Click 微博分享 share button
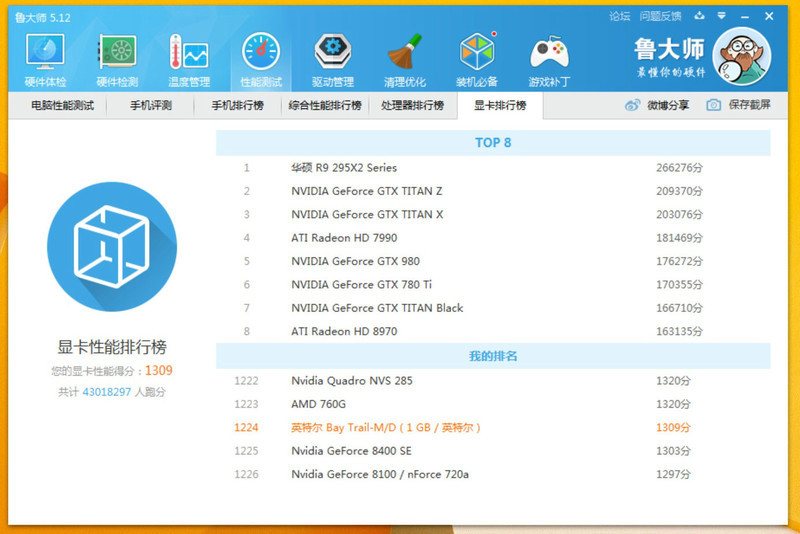 click(657, 106)
